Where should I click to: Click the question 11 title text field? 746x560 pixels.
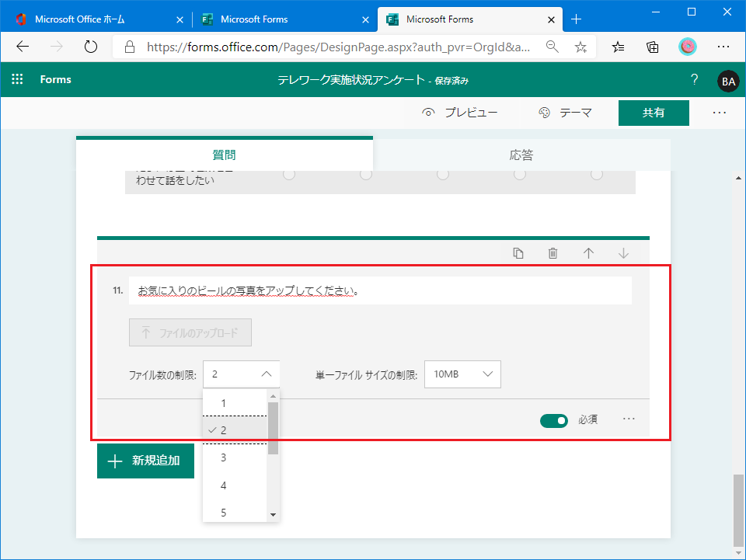[x=380, y=290]
